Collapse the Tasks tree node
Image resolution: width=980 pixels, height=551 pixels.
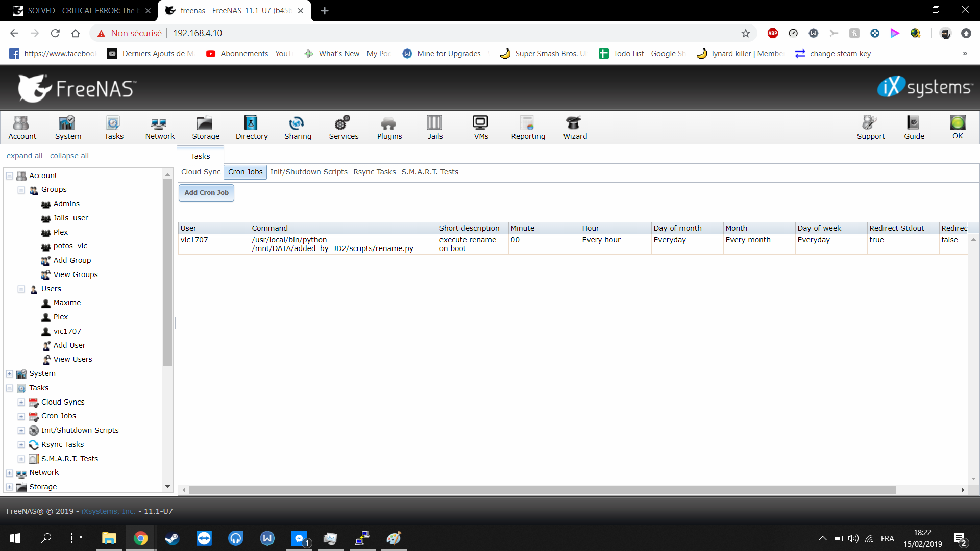[9, 388]
